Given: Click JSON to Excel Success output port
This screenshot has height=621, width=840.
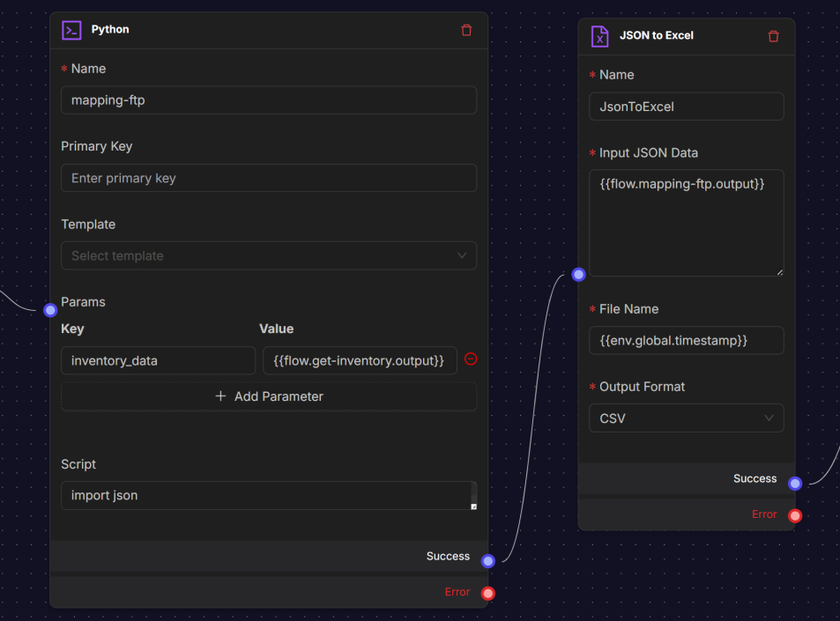Looking at the screenshot, I should click(x=794, y=484).
